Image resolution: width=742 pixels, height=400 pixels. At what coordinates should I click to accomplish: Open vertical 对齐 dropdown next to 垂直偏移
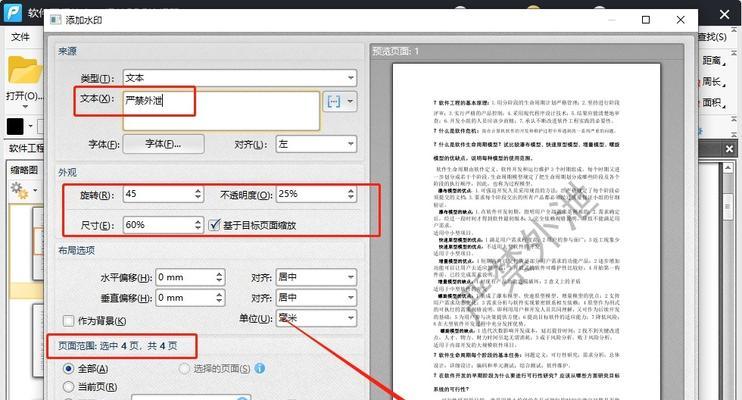(316, 298)
